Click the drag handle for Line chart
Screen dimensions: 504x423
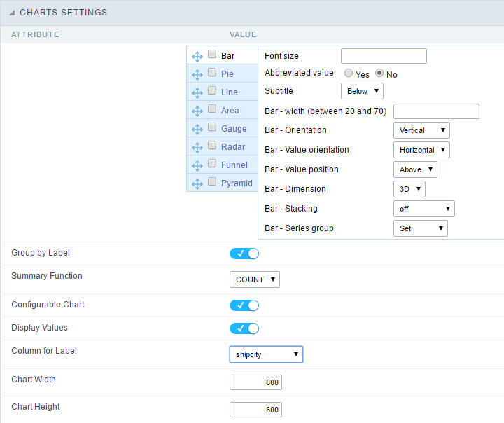197,92
